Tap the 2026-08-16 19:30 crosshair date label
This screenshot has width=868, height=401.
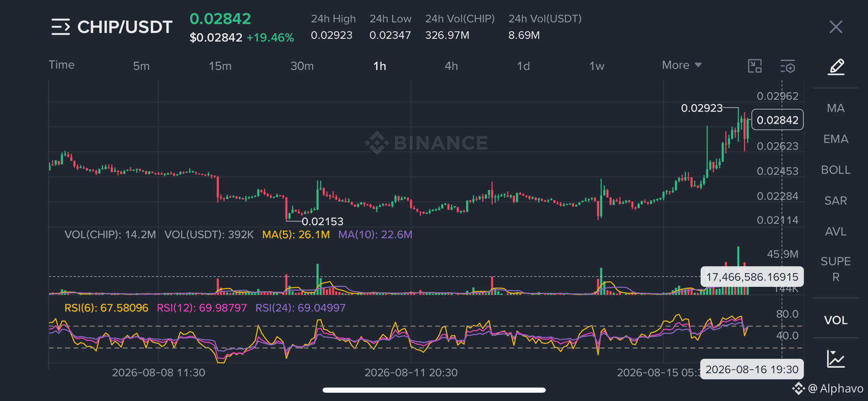pyautogui.click(x=752, y=370)
